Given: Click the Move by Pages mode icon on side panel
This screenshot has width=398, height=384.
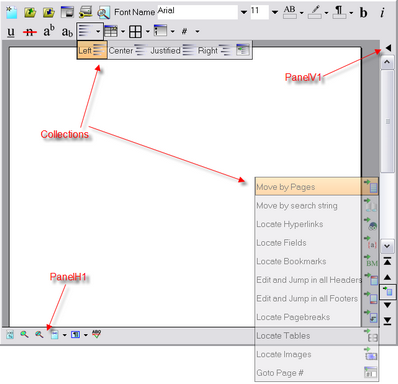Looking at the screenshot, I should coord(388,292).
